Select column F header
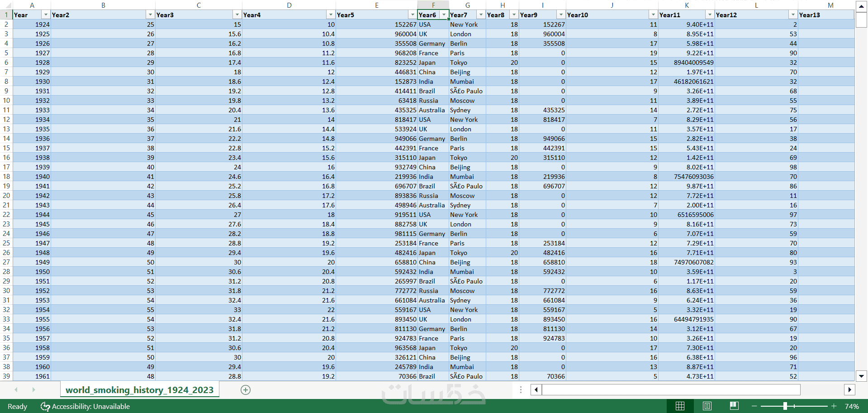The width and height of the screenshot is (868, 413). tap(433, 5)
